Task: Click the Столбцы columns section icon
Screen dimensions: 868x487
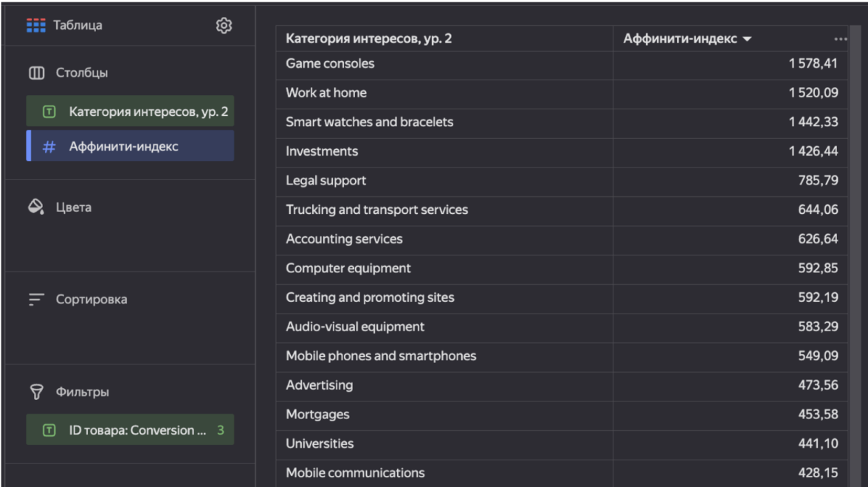Action: 36,73
